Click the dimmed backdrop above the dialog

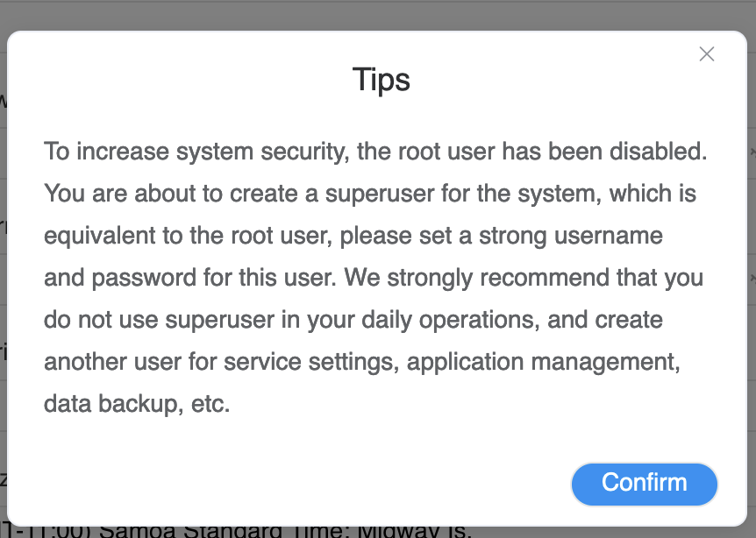point(377,15)
